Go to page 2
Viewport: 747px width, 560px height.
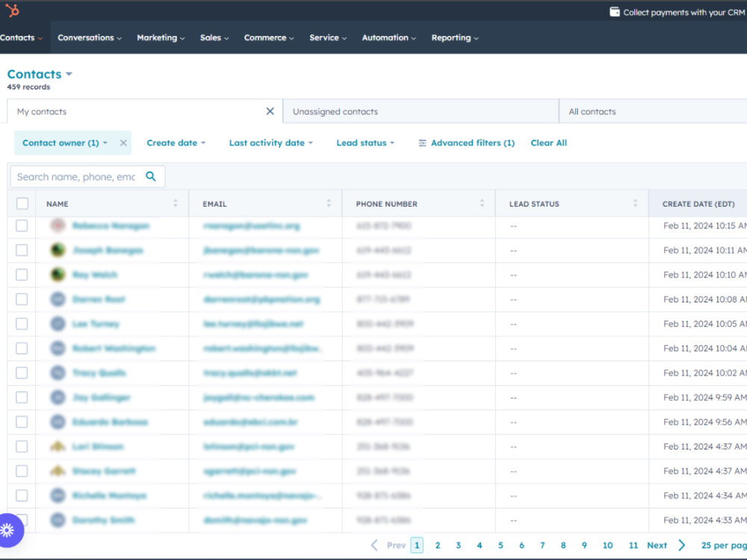[x=438, y=545]
